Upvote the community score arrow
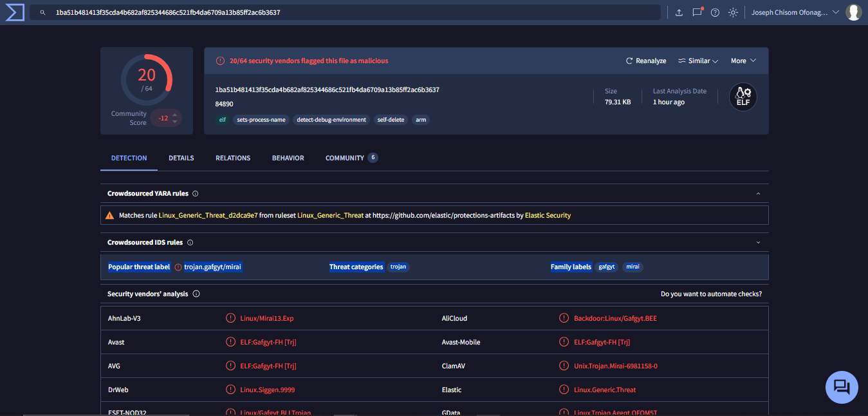The width and height of the screenshot is (868, 416). [174, 115]
